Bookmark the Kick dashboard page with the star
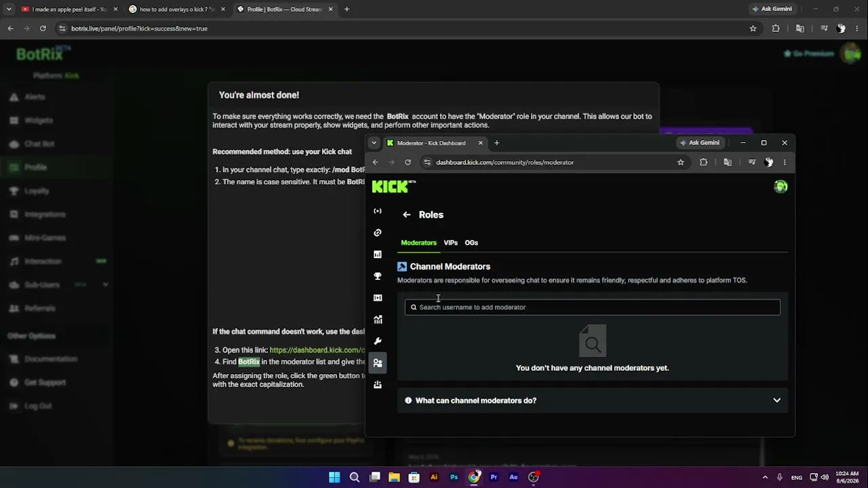868x488 pixels. (680, 162)
